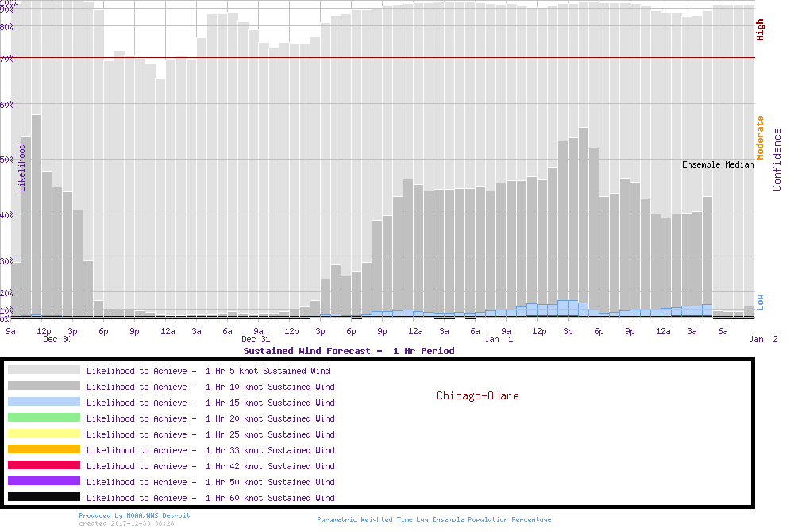Pick the orange 33 knot legend swatch
The image size is (794, 532).
(44, 449)
